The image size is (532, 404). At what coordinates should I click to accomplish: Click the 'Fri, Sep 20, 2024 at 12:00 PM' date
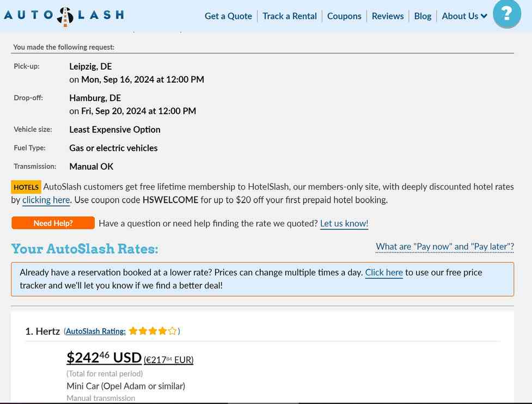tap(138, 111)
